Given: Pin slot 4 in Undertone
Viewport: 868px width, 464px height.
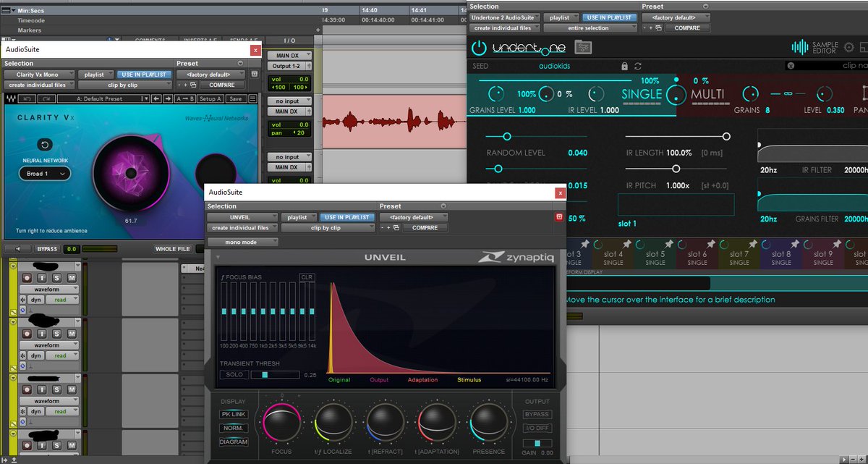Looking at the screenshot, I should pos(626,245).
